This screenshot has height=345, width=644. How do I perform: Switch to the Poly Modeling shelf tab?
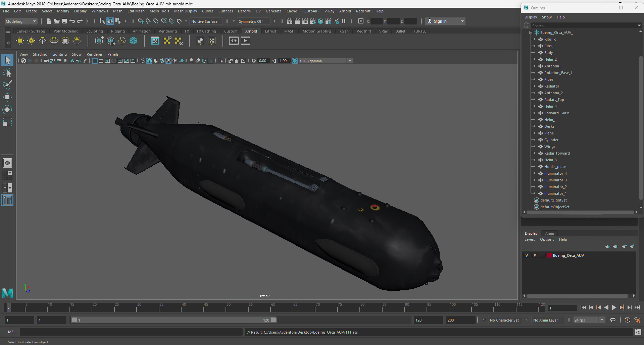pos(66,31)
